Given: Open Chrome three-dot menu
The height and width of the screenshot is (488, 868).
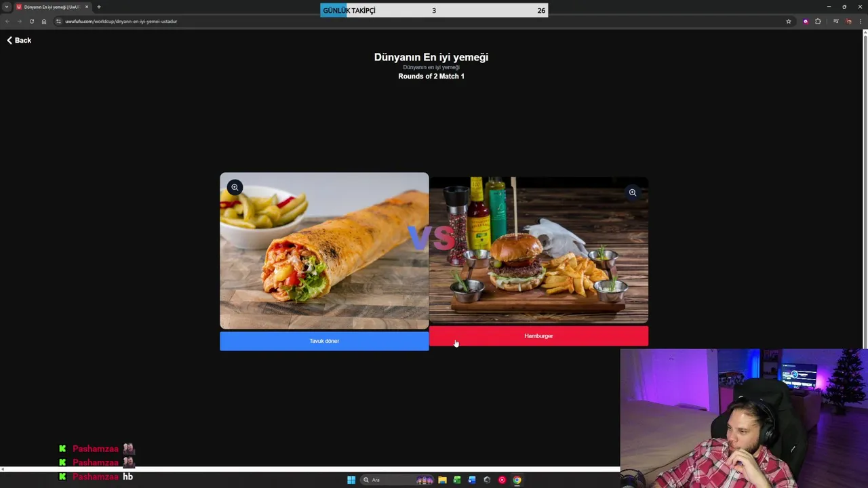Looking at the screenshot, I should pos(861,21).
